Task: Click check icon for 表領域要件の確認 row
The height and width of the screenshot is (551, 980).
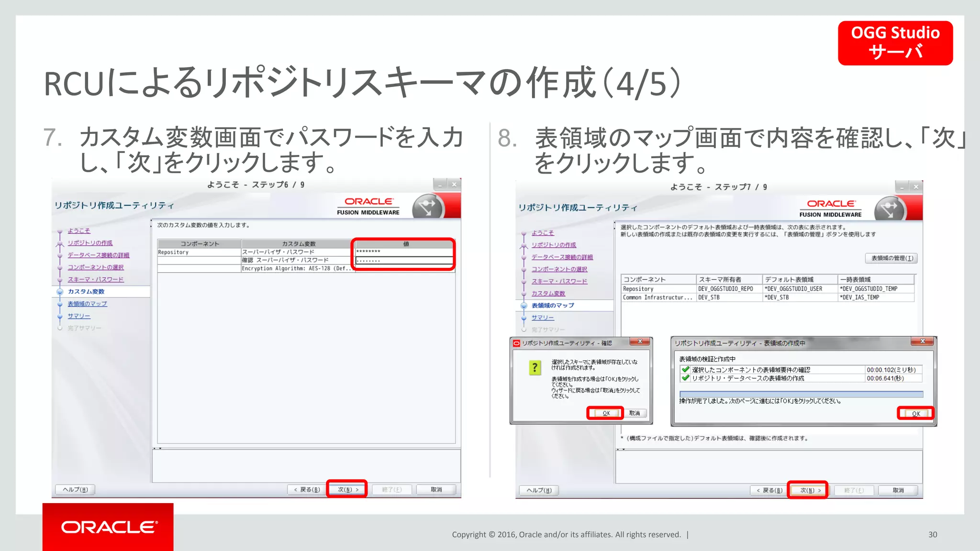Action: 685,370
